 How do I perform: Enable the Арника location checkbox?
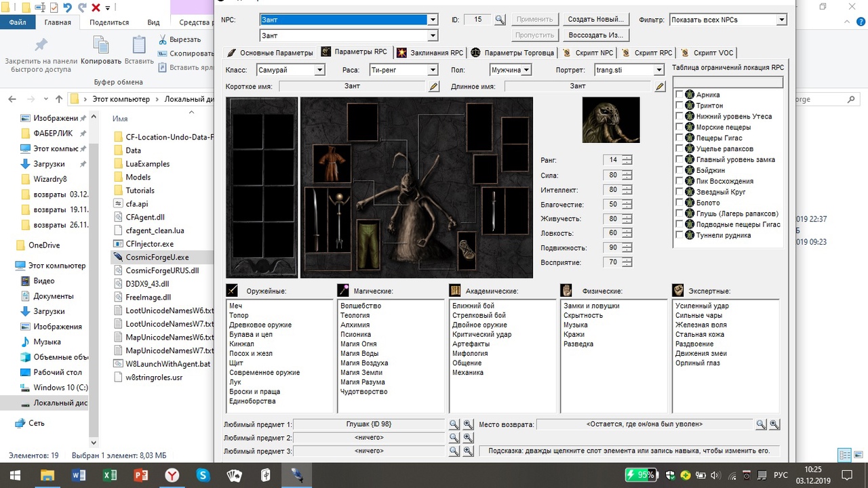pos(679,95)
